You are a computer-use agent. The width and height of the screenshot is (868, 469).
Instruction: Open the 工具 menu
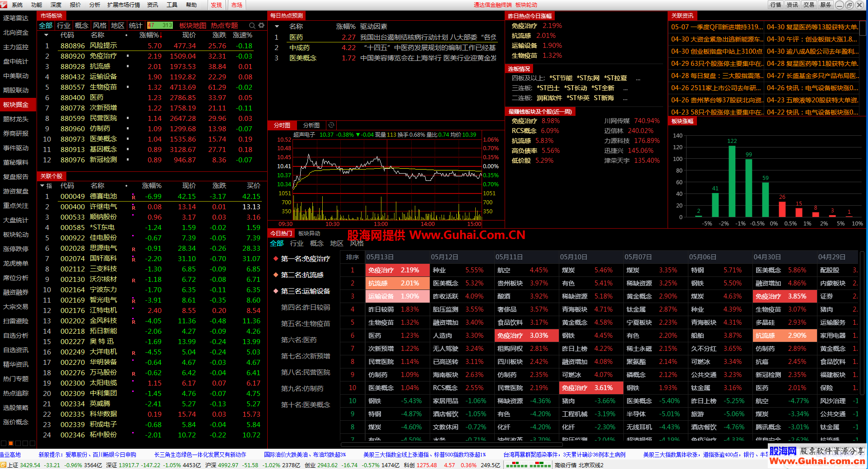tap(172, 5)
